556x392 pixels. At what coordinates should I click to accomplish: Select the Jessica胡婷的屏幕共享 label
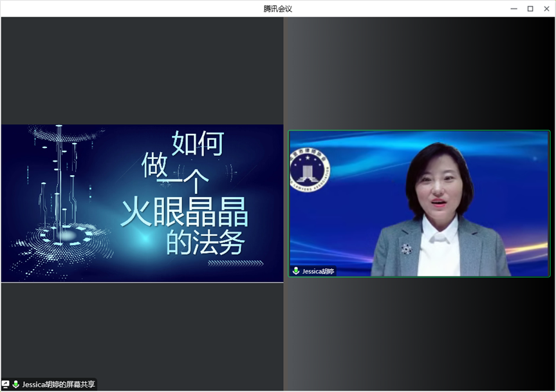coord(59,384)
